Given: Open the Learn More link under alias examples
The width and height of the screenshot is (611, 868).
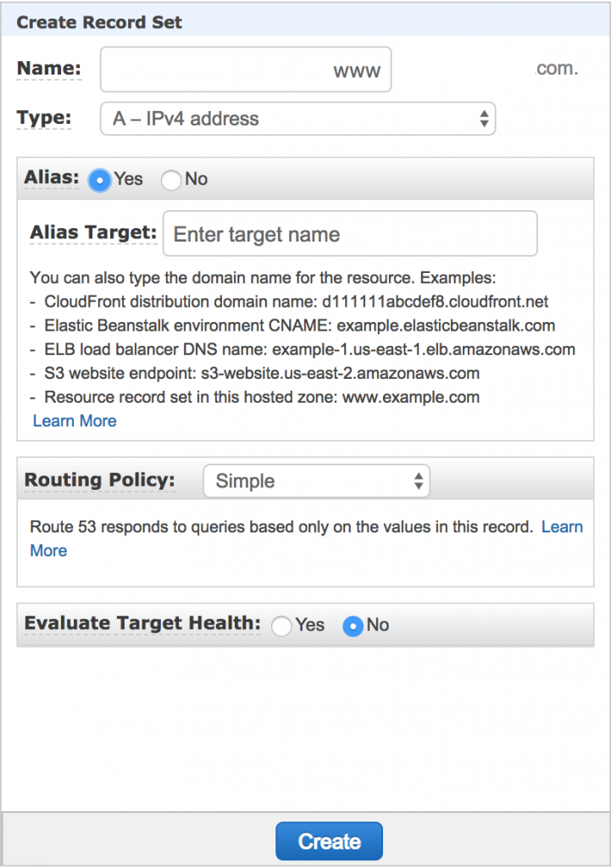Looking at the screenshot, I should coord(75,420).
